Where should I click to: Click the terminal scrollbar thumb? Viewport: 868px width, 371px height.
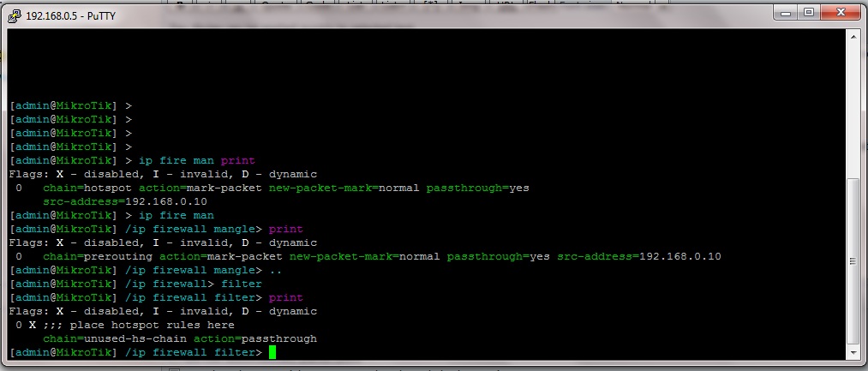pos(853,261)
